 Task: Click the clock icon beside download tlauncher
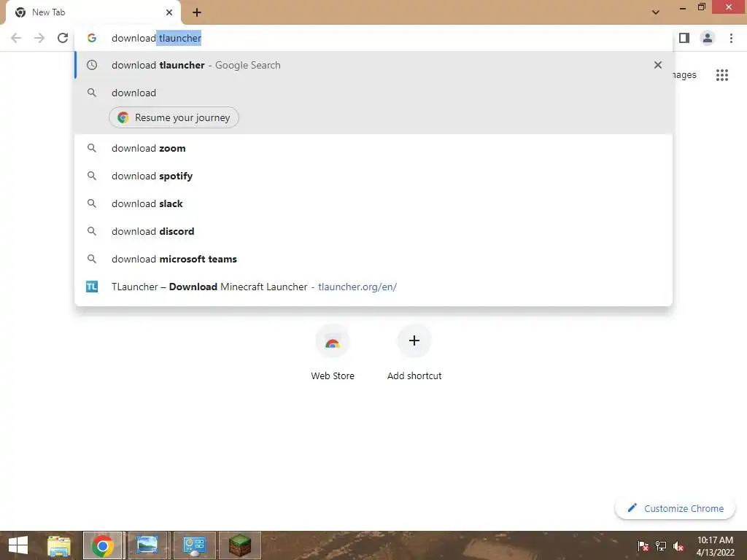92,65
